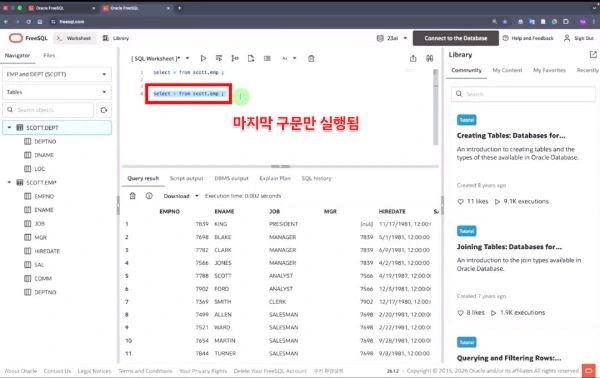Select the My Favorites tab
The image size is (600, 378).
pos(549,70)
